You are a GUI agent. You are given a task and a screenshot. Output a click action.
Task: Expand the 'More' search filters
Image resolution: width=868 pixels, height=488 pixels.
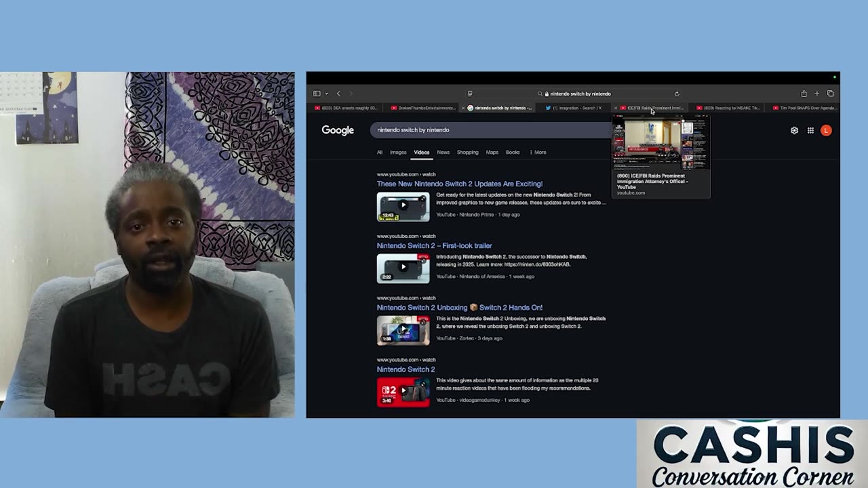point(538,152)
